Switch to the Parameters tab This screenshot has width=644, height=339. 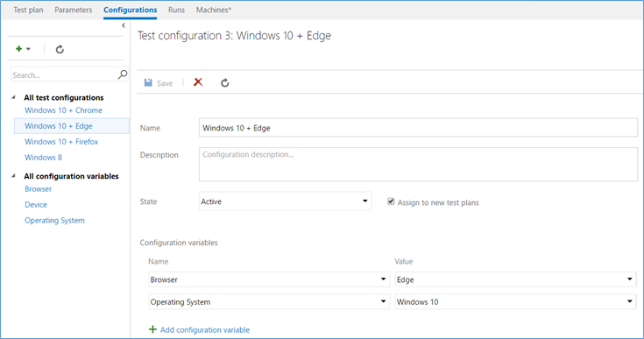(74, 10)
